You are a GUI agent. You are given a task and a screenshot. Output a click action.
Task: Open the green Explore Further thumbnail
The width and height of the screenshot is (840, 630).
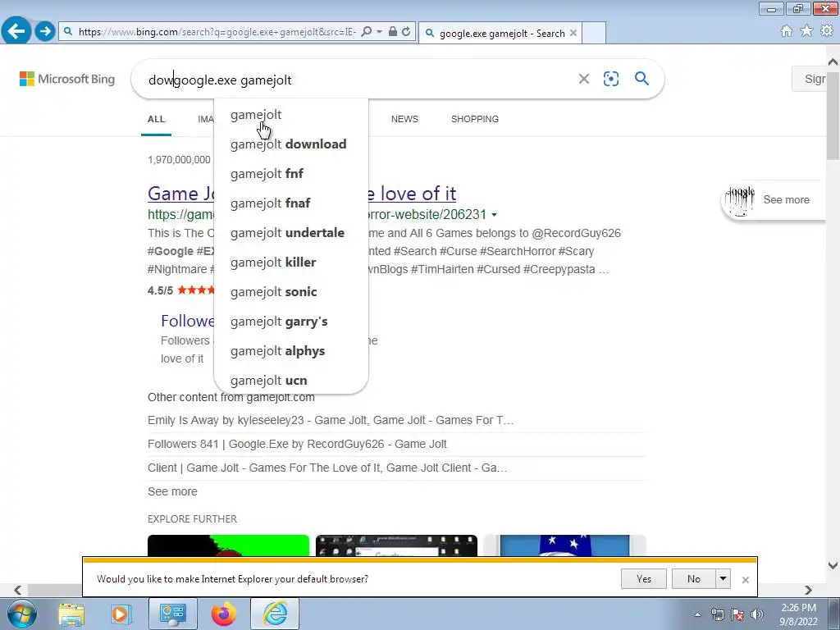coord(228,546)
